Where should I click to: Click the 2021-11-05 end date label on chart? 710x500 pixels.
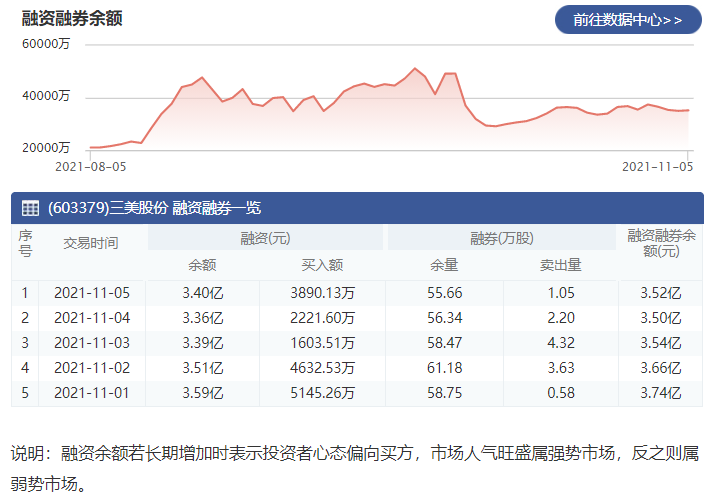[x=657, y=167]
